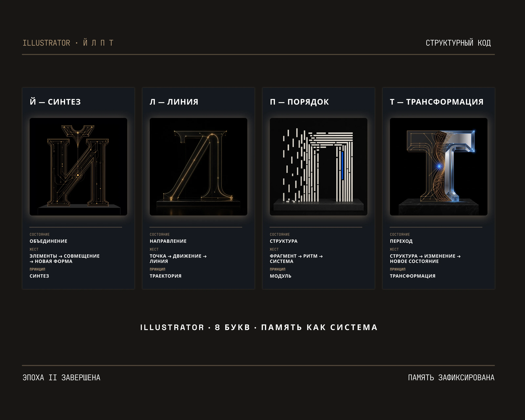The width and height of the screenshot is (525, 420).
Task: Select the card title "Й — СИНТЕЗ"
Action: point(55,102)
